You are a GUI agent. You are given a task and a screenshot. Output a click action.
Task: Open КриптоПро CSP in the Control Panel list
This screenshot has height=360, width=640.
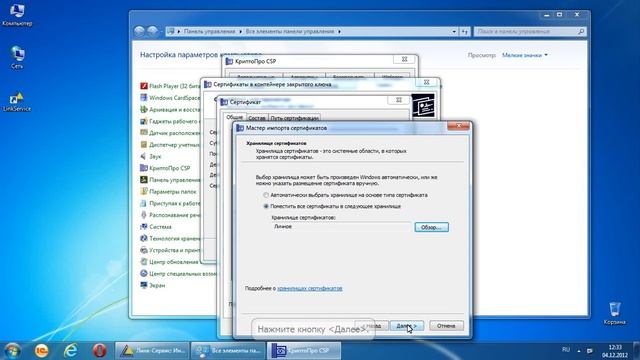[165, 168]
